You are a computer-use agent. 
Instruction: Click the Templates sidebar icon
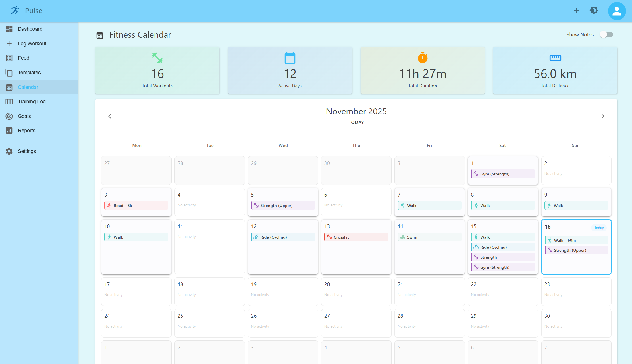[9, 72]
